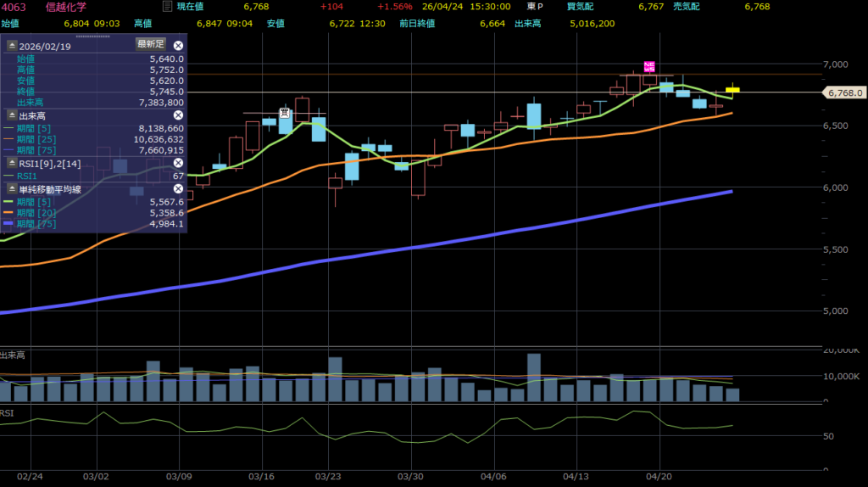Collapse the 2026/02/19 date section
The image size is (868, 487).
[12, 46]
